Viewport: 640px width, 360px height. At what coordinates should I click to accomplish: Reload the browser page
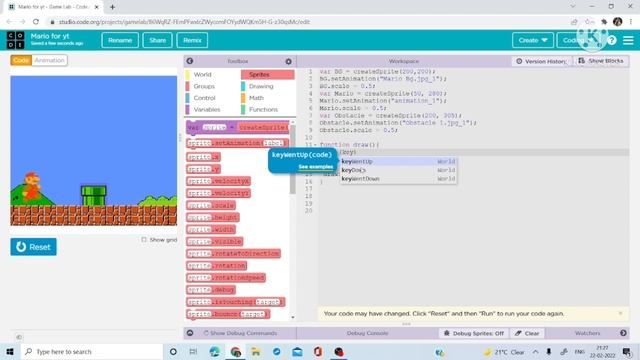tap(36, 22)
